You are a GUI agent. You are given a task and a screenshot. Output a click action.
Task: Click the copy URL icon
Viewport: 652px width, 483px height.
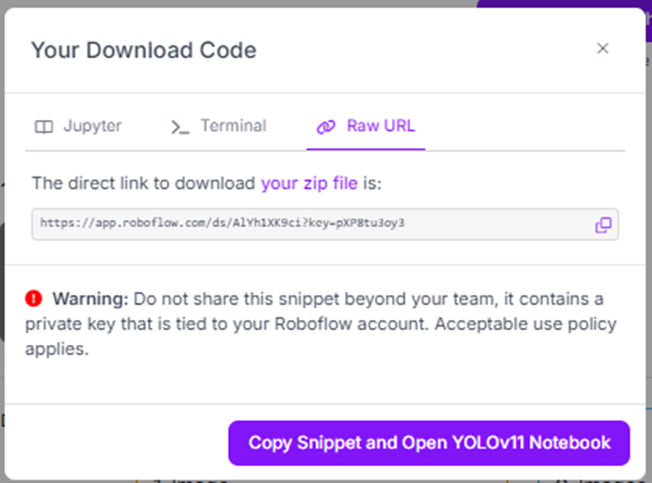[603, 224]
